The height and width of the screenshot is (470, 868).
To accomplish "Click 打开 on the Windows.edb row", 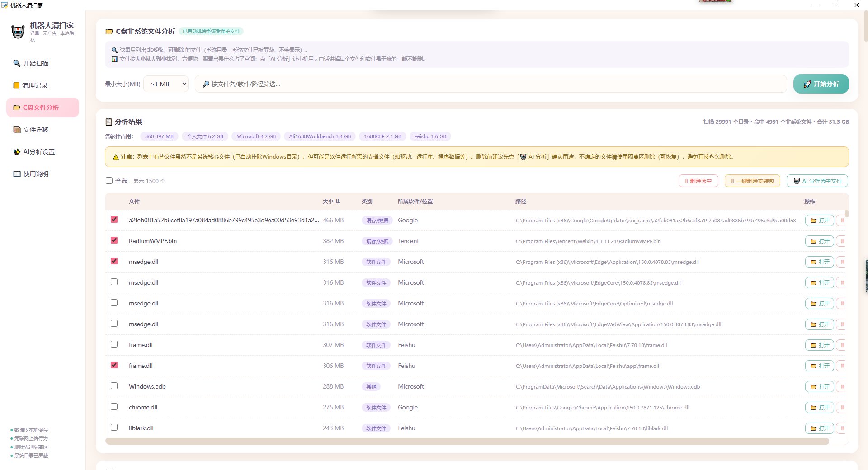I will point(819,387).
